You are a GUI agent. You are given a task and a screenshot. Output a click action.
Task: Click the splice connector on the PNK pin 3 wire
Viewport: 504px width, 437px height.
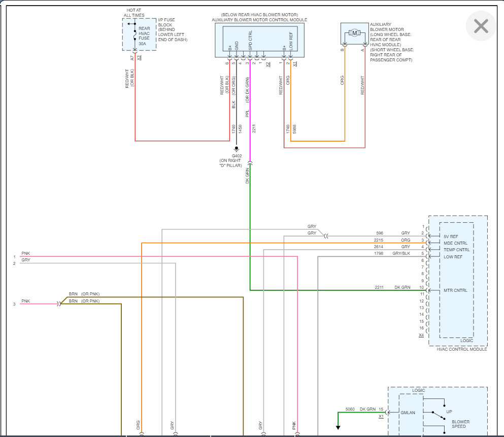point(59,304)
